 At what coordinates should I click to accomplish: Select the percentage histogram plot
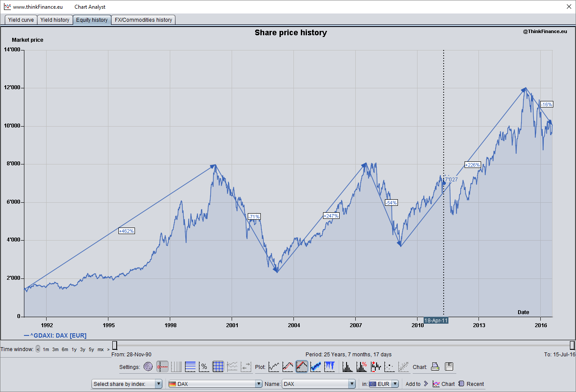(x=361, y=367)
